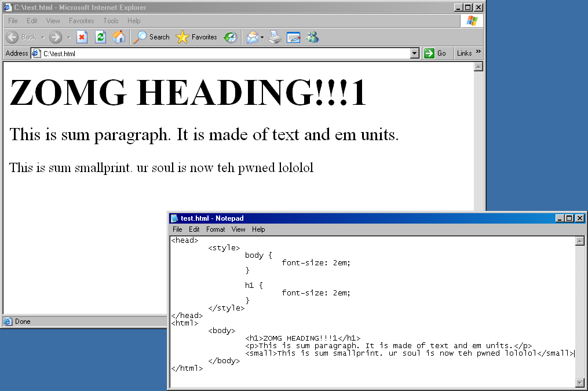The width and height of the screenshot is (588, 391).
Task: Open the Favorites star button
Action: (x=196, y=37)
